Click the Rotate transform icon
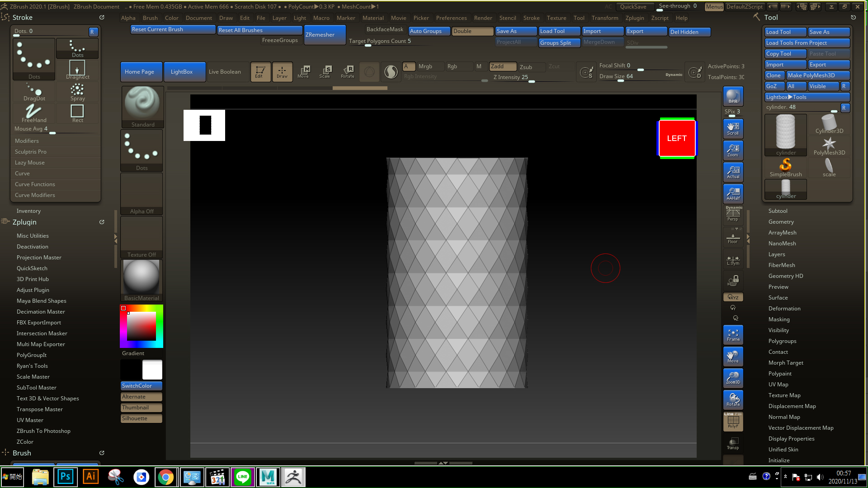 (348, 71)
